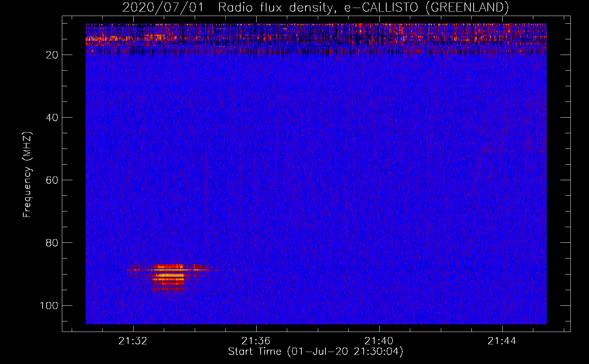Select the 60 frequency tick label
589x364 pixels.
(x=52, y=180)
